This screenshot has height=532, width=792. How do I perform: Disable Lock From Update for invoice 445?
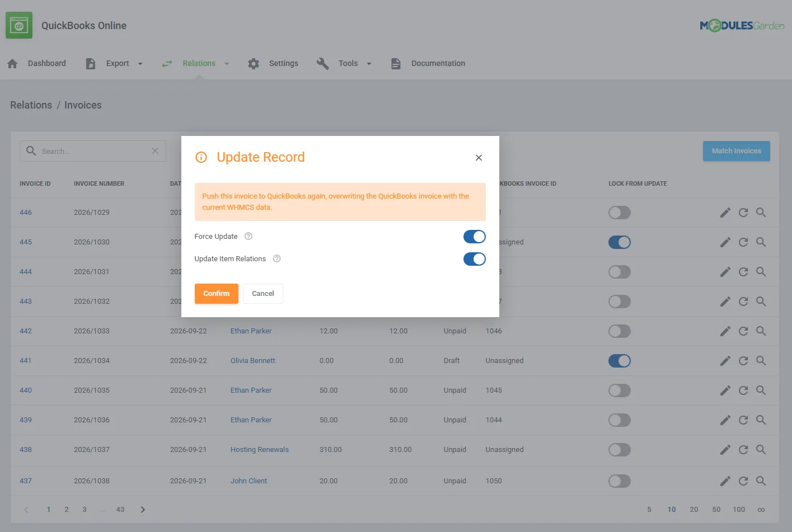(620, 242)
